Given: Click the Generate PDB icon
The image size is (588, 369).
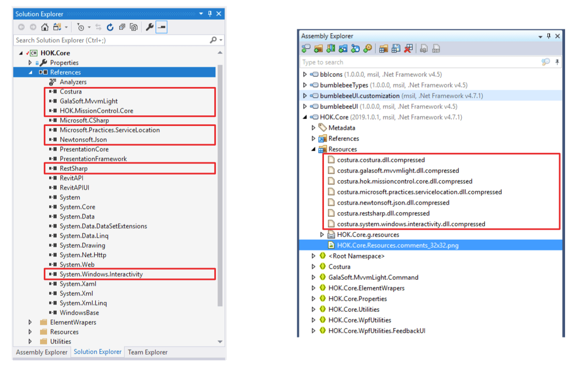Looking at the screenshot, I should coord(436,49).
